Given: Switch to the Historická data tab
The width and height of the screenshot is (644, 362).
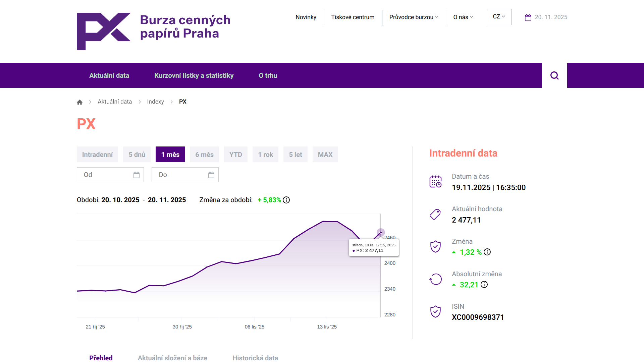Looking at the screenshot, I should [x=255, y=358].
